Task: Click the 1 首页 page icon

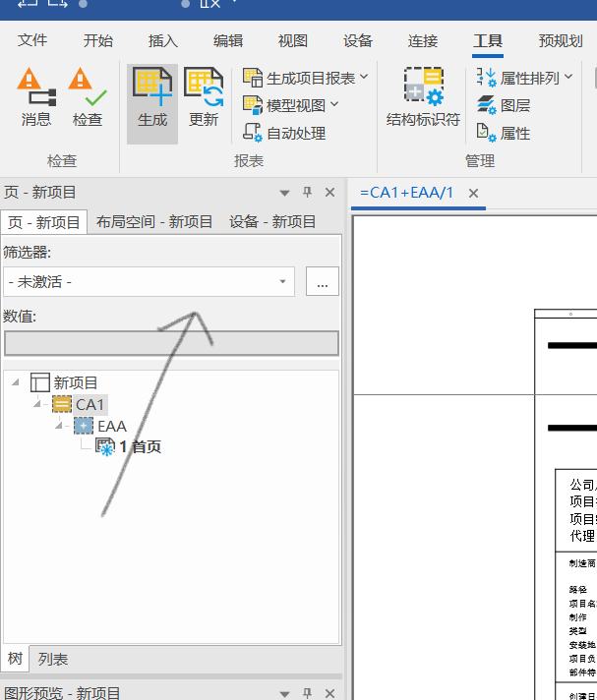Action: click(105, 447)
